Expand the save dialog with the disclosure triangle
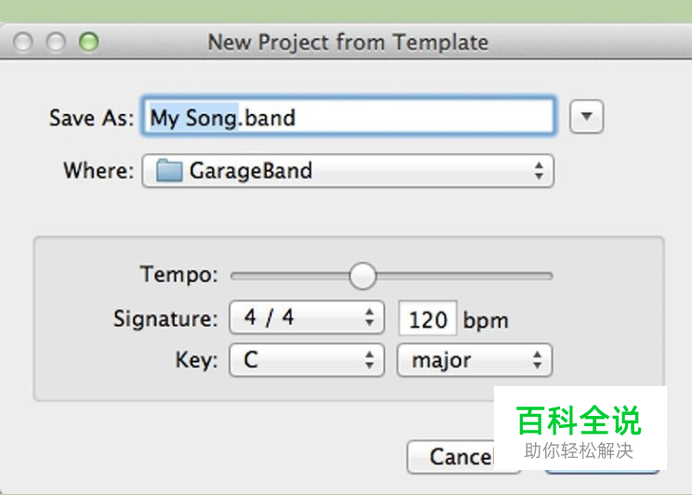Image resolution: width=692 pixels, height=495 pixels. pyautogui.click(x=587, y=117)
